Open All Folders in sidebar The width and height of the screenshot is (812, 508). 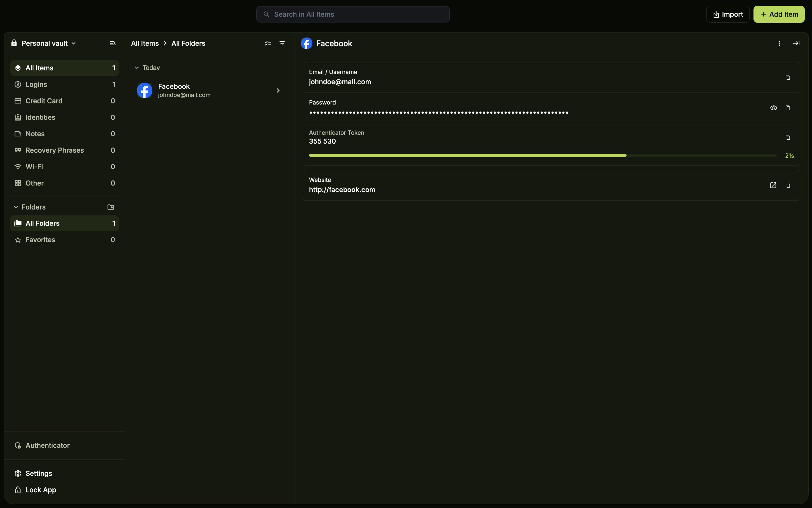click(x=65, y=224)
